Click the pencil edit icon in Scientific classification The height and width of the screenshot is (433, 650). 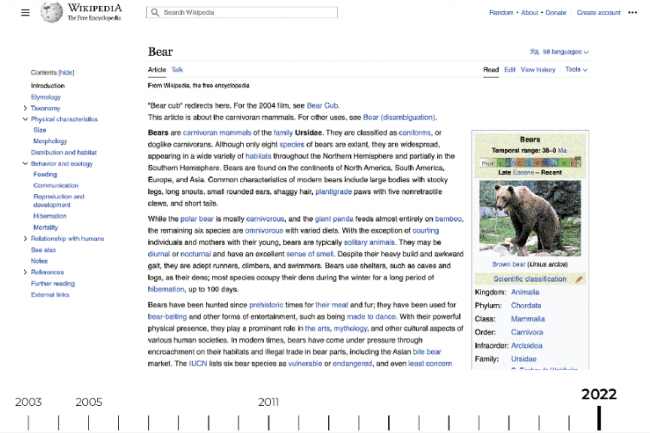pos(579,279)
